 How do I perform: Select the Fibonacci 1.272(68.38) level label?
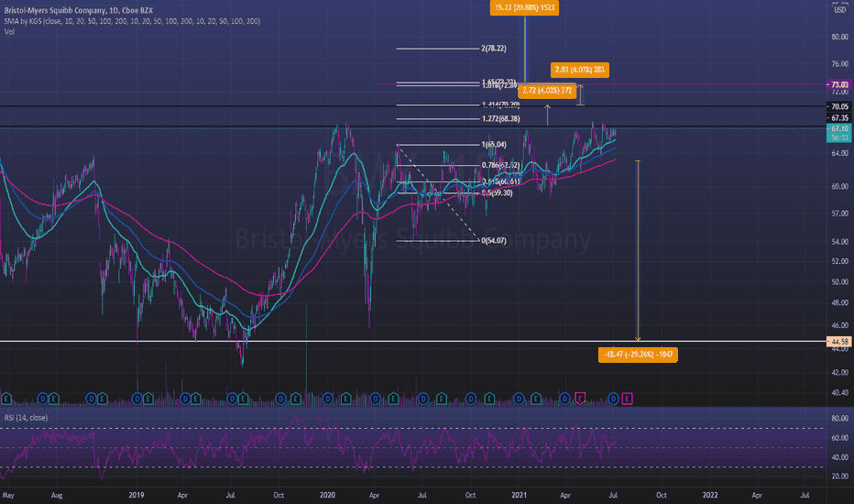pos(500,119)
